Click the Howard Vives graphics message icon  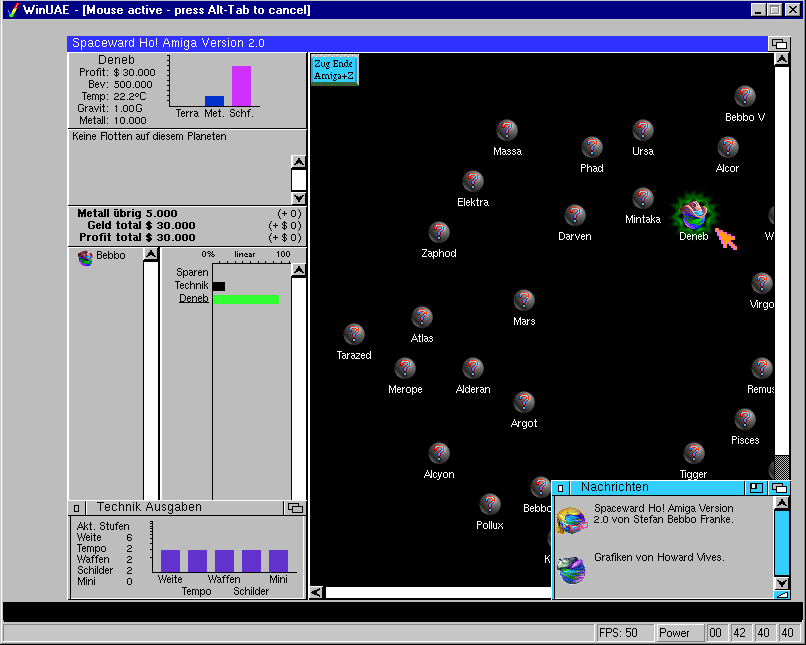pos(572,569)
